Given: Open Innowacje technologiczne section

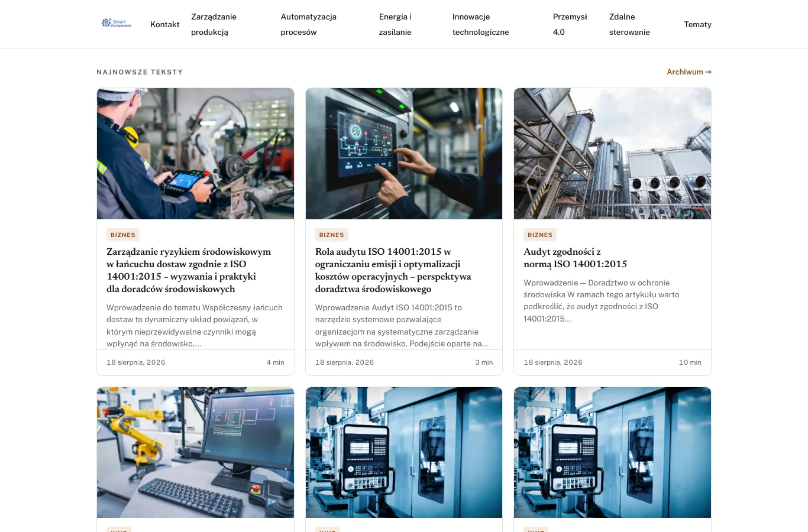Looking at the screenshot, I should point(481,24).
